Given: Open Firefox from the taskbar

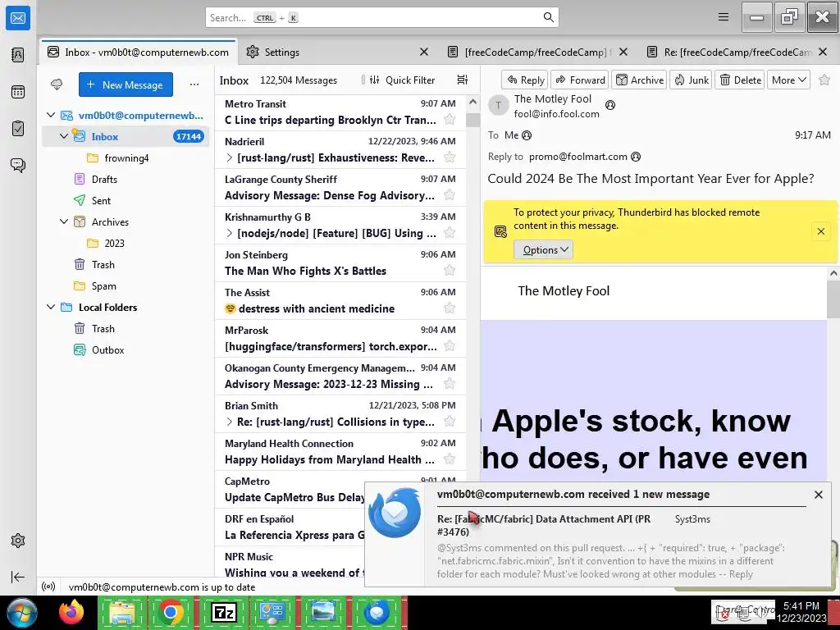Looking at the screenshot, I should coord(71,612).
